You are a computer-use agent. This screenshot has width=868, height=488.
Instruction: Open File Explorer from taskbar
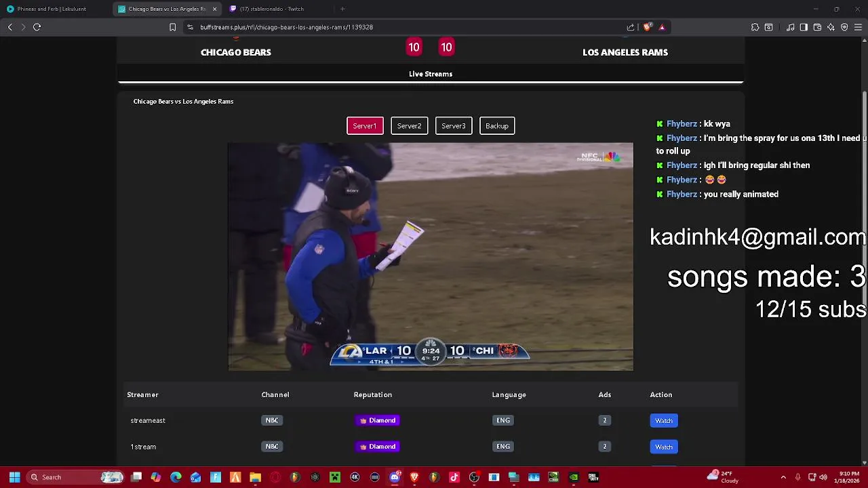click(256, 477)
